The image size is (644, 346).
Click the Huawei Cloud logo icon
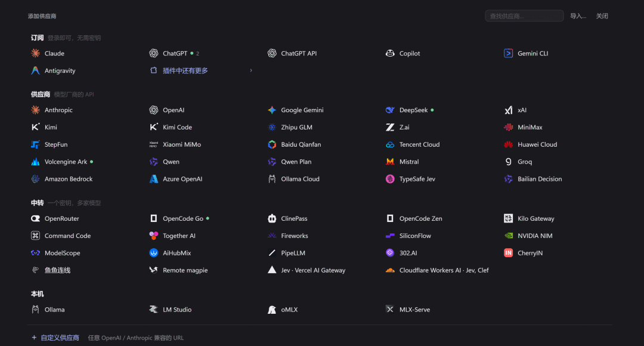tap(508, 144)
